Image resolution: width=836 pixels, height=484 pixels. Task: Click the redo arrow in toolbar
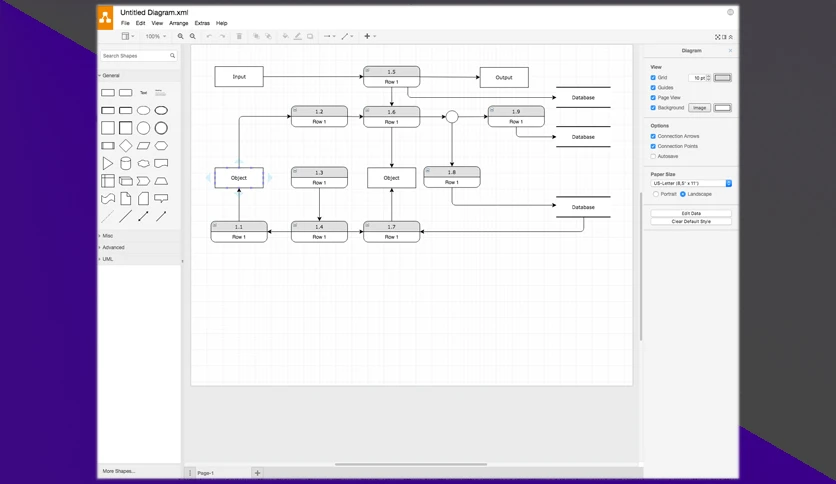[222, 36]
